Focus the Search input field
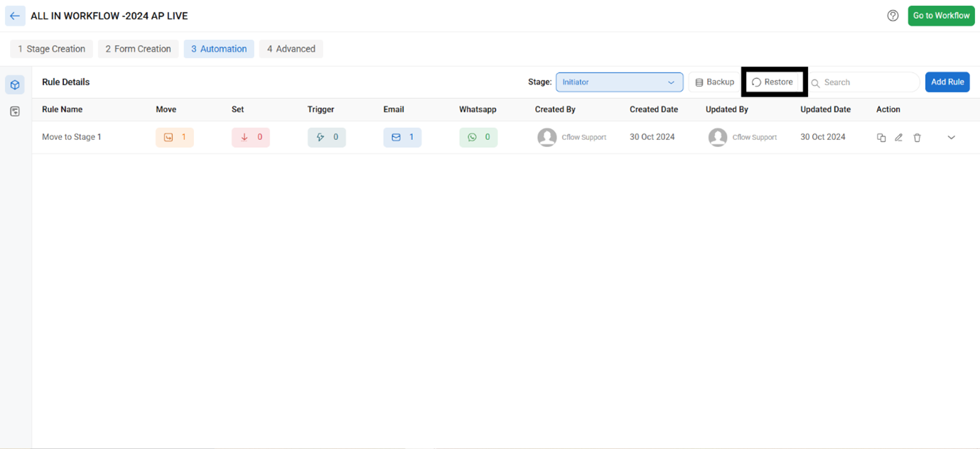The image size is (980, 449). 868,82
